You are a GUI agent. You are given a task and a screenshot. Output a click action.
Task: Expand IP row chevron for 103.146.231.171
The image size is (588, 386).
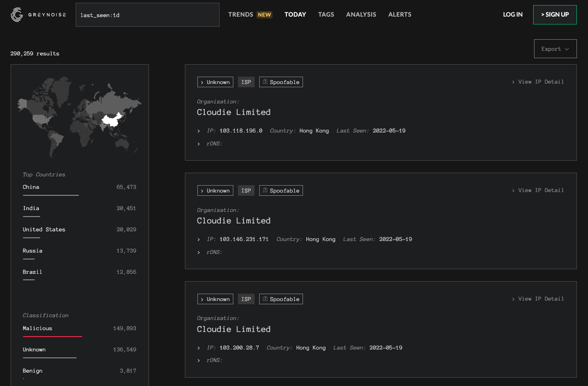pyautogui.click(x=199, y=240)
